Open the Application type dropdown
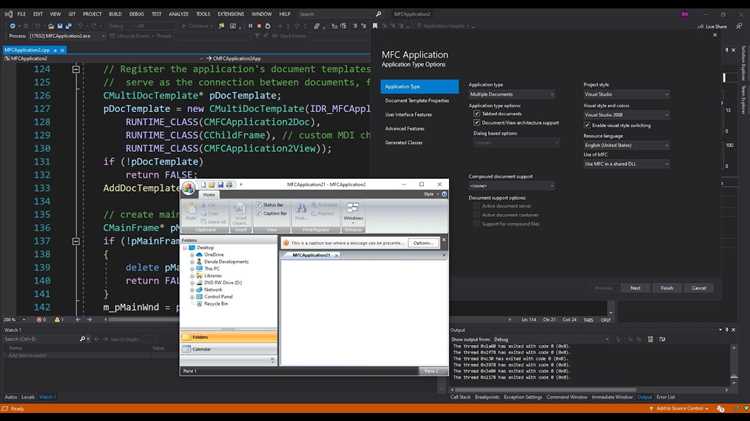This screenshot has width=750, height=421. [x=512, y=94]
